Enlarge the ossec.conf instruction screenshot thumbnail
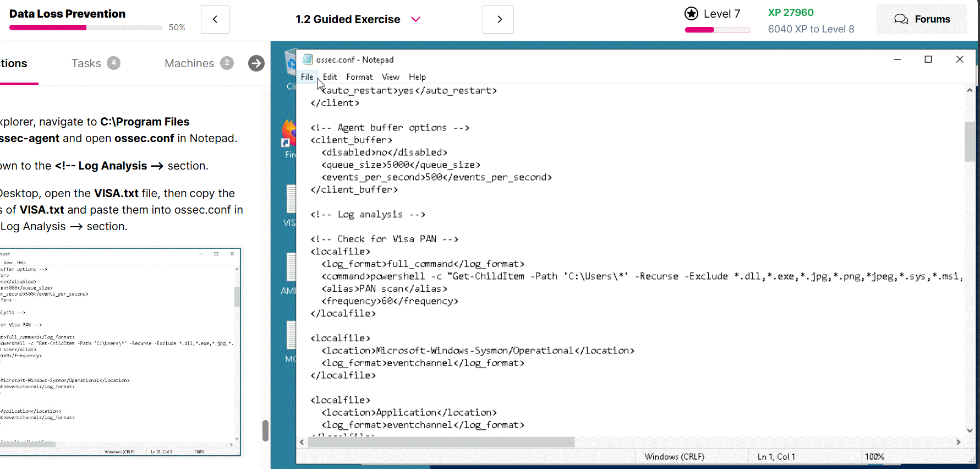 pos(120,352)
